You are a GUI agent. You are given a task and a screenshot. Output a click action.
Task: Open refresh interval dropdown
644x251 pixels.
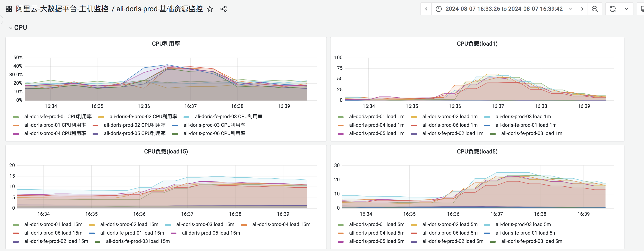627,9
